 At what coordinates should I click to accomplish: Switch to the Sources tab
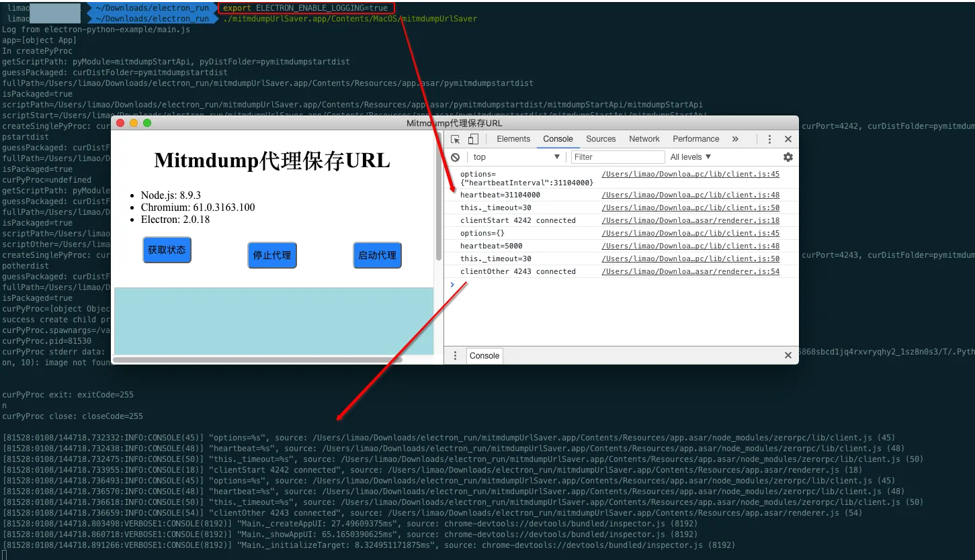tap(600, 139)
